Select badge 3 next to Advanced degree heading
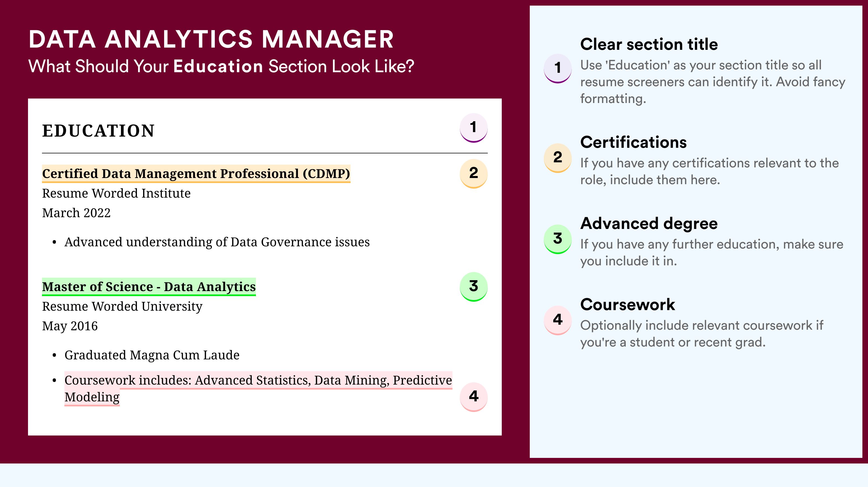The height and width of the screenshot is (487, 868). (558, 239)
